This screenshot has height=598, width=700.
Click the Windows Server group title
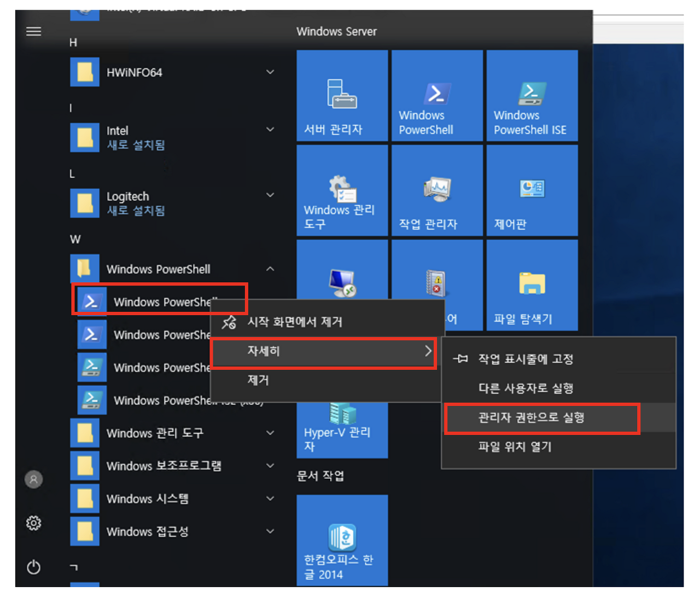(336, 32)
